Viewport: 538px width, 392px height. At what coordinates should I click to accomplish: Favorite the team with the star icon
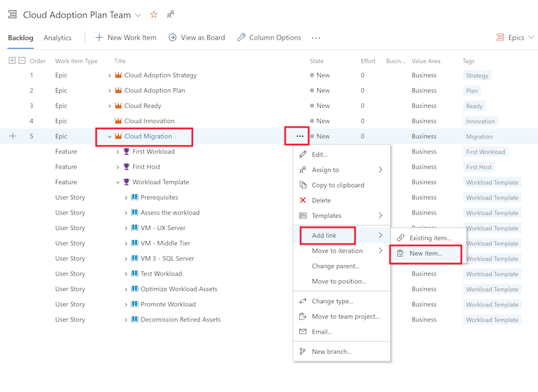(x=154, y=15)
